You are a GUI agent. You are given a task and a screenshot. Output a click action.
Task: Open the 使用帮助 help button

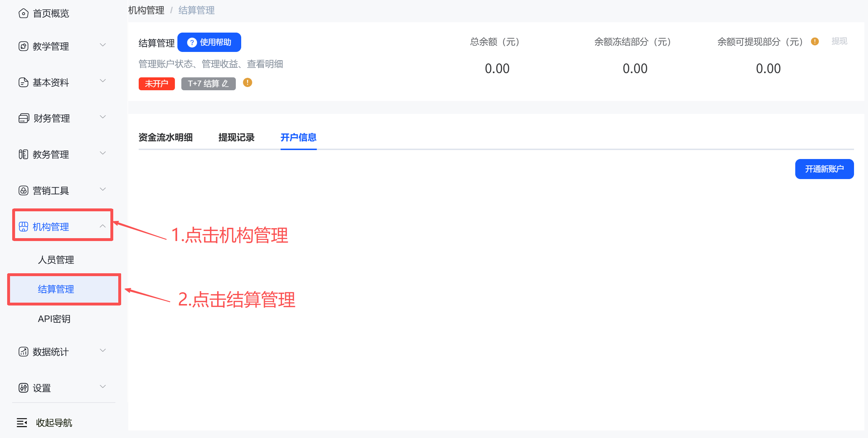(209, 42)
